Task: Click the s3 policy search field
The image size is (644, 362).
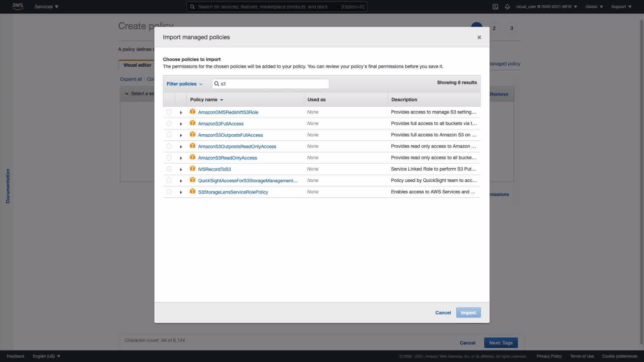Action: pyautogui.click(x=273, y=84)
